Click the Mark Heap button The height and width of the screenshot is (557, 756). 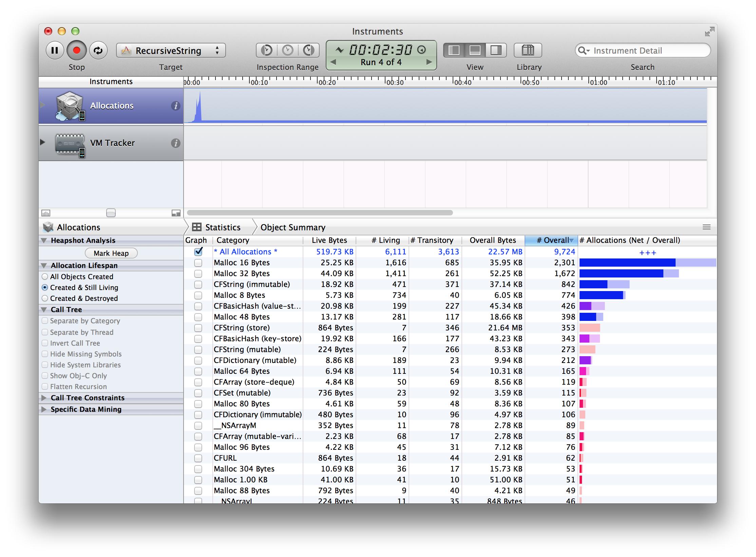pos(111,253)
